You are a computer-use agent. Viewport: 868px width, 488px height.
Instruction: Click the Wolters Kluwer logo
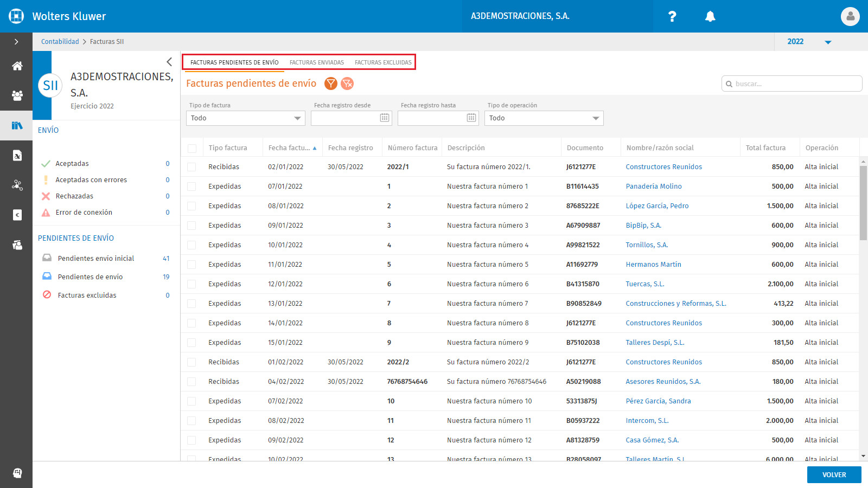tap(16, 16)
